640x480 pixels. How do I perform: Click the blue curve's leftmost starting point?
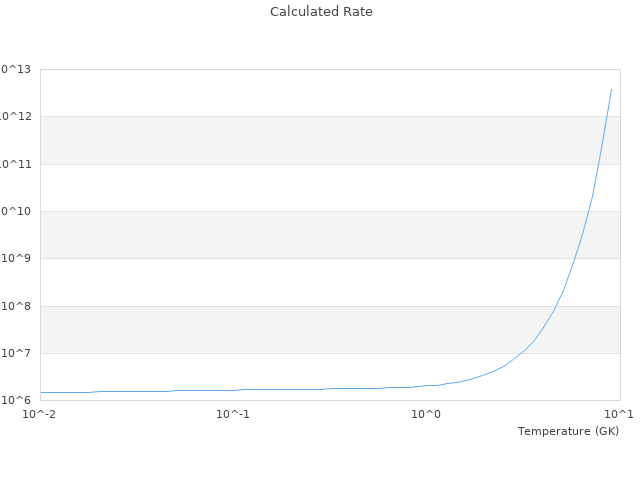tap(41, 392)
